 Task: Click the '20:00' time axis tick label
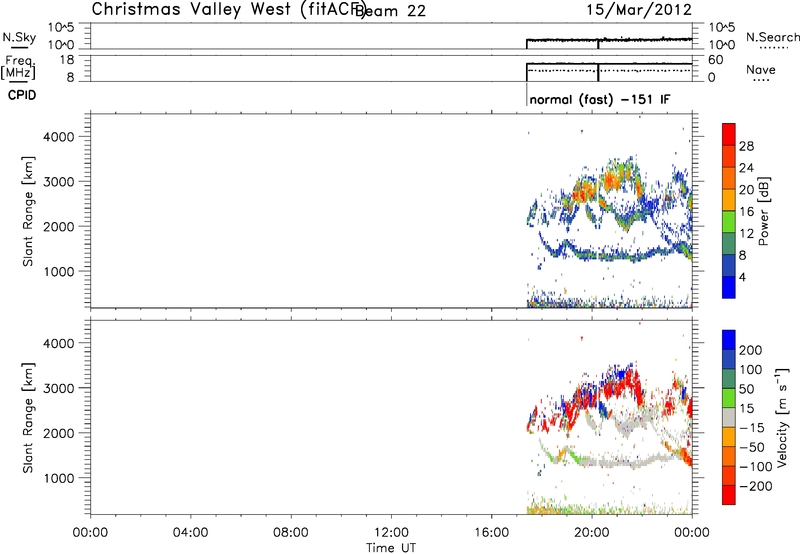click(591, 533)
